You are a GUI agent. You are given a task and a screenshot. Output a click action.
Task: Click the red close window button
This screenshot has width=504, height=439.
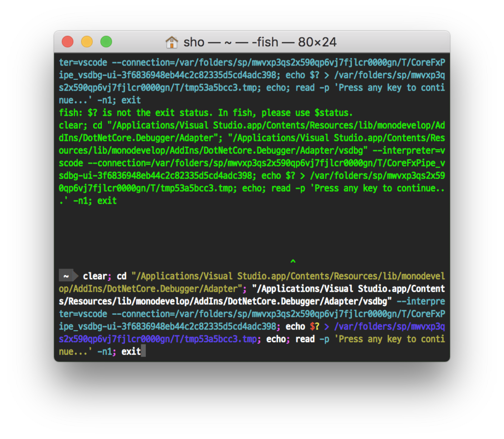[67, 42]
